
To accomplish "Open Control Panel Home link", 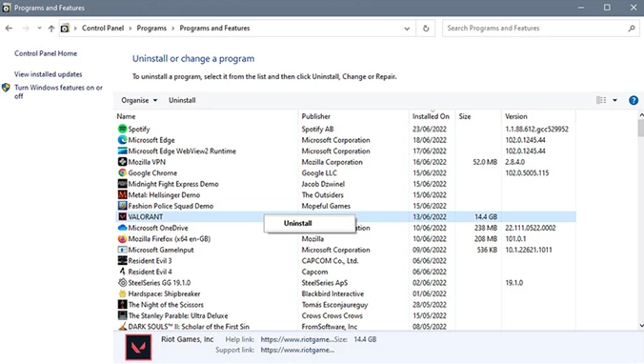I will click(x=46, y=53).
